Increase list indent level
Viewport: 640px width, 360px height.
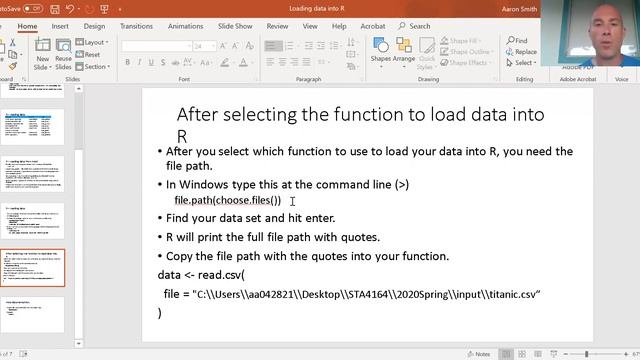pos(321,46)
